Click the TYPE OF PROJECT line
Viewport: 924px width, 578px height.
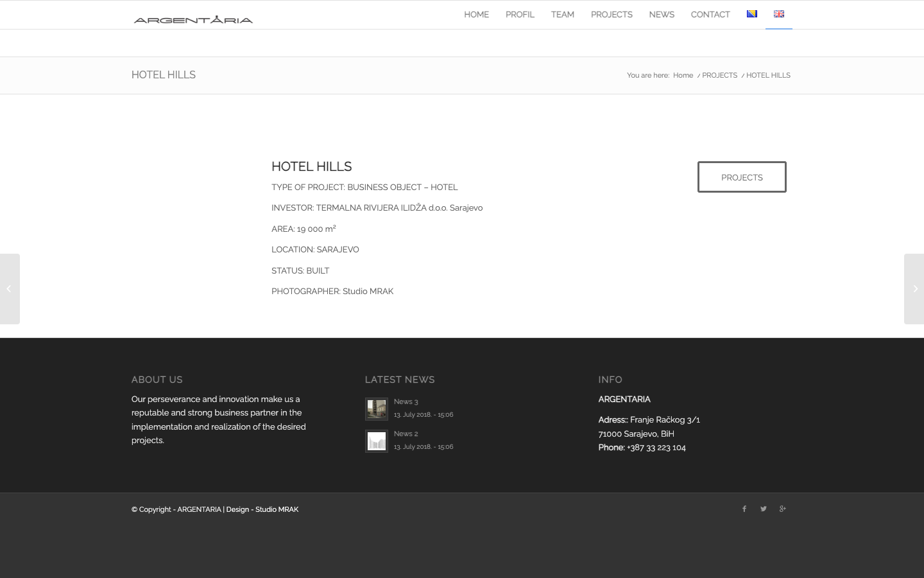[x=364, y=187]
